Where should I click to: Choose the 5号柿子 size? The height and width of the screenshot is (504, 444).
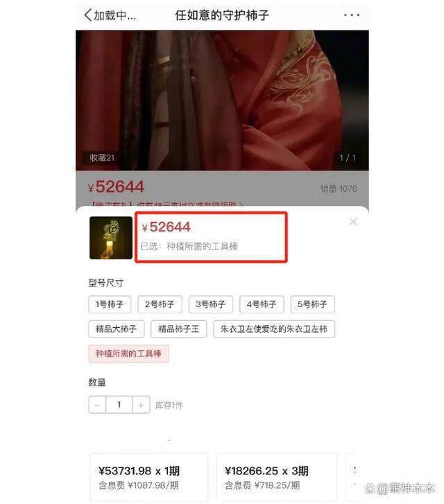coord(312,304)
